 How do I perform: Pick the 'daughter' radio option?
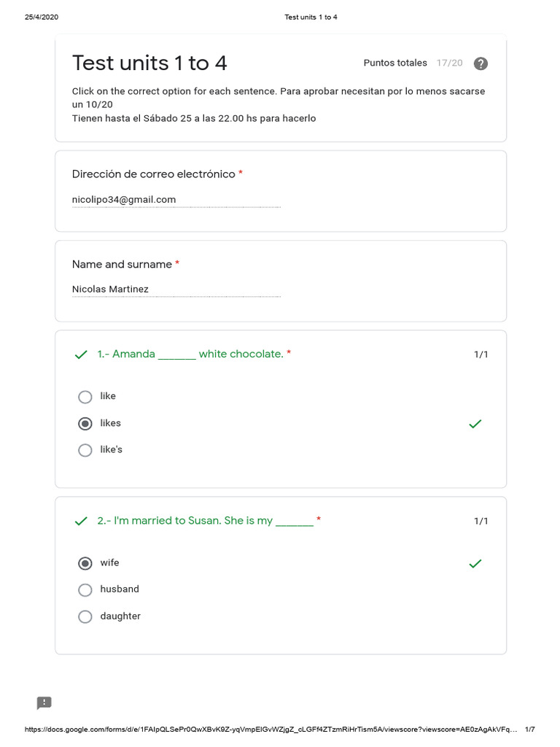(x=85, y=616)
